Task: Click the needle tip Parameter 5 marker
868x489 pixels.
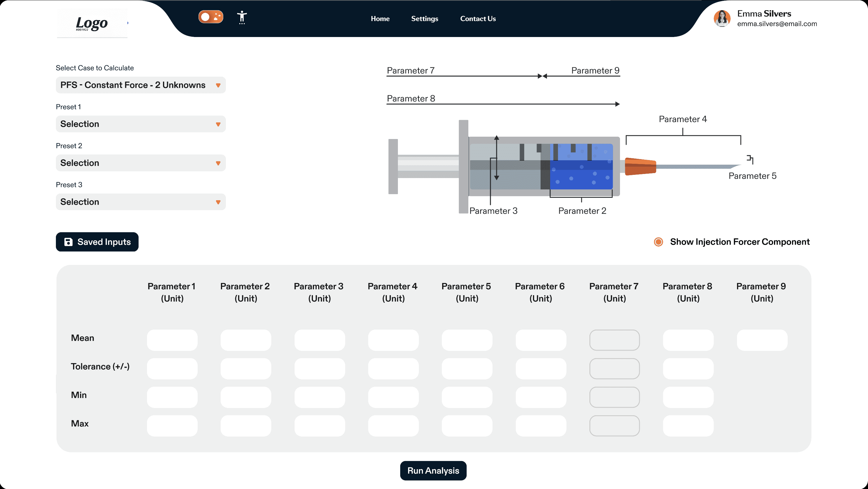Action: click(x=750, y=159)
